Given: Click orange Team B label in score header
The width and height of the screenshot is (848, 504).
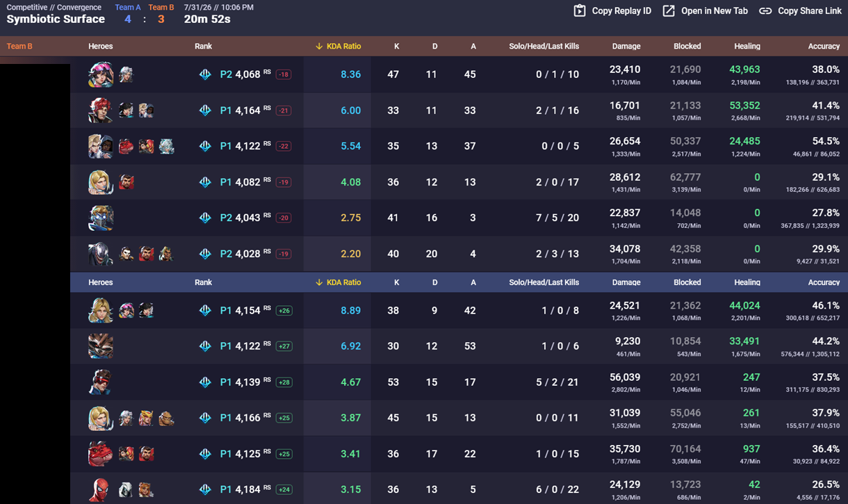Looking at the screenshot, I should (x=161, y=7).
